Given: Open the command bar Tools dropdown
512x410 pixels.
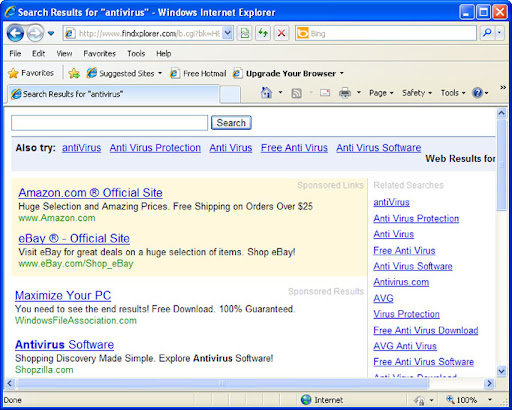Looking at the screenshot, I should (453, 93).
